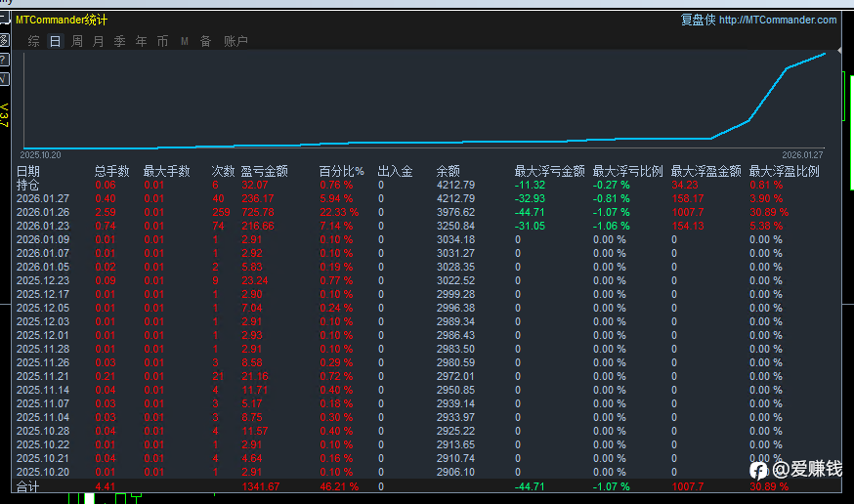This screenshot has height=504, width=854.
Task: Click the 盈亏金额 column header
Action: coord(264,172)
